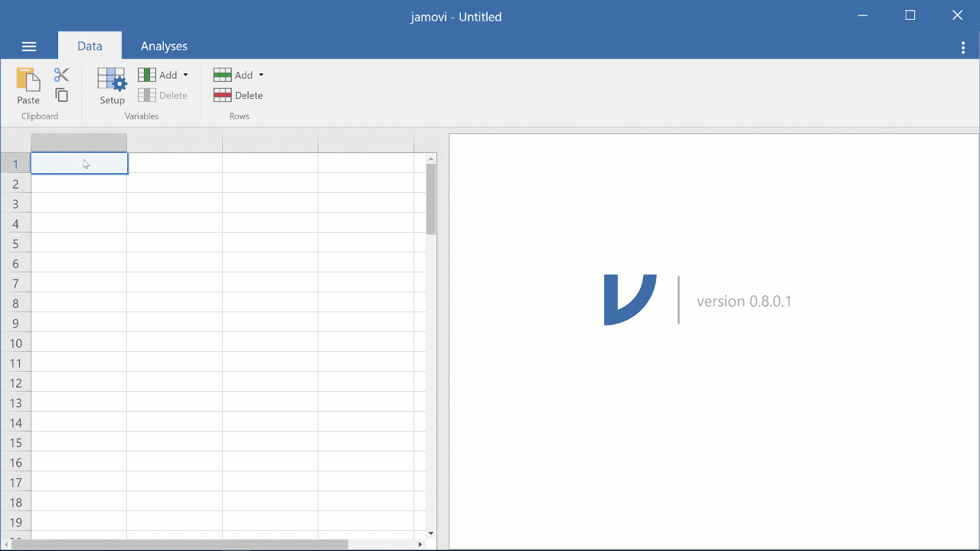980x551 pixels.
Task: Open the vertical three-dot options menu
Action: point(963,47)
